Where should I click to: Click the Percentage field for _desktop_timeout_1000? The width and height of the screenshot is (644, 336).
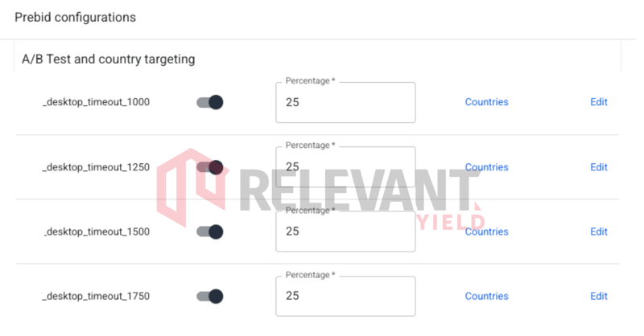click(x=345, y=103)
